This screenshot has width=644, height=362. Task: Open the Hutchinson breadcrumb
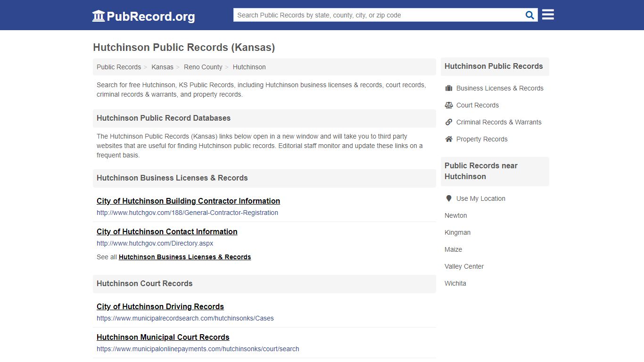click(x=249, y=67)
